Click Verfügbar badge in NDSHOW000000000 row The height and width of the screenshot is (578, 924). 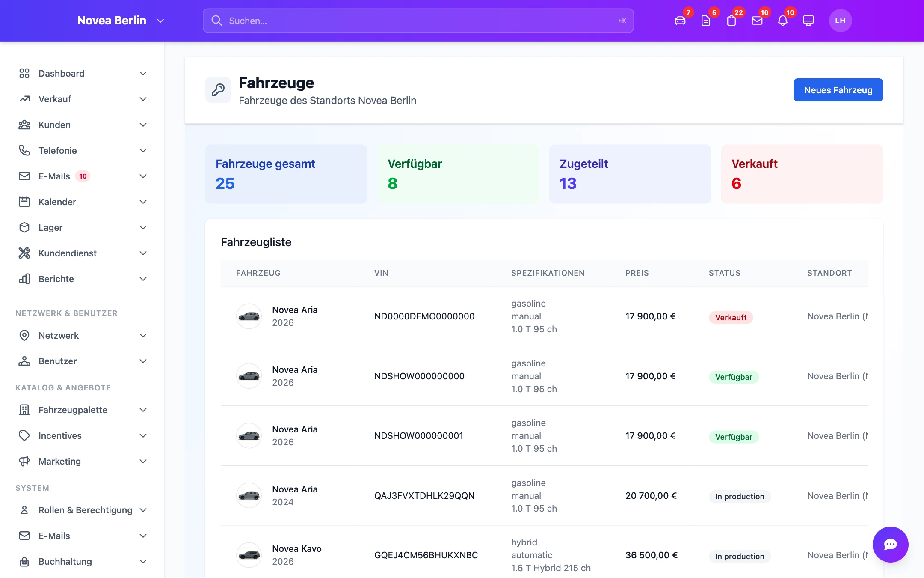pyautogui.click(x=734, y=377)
